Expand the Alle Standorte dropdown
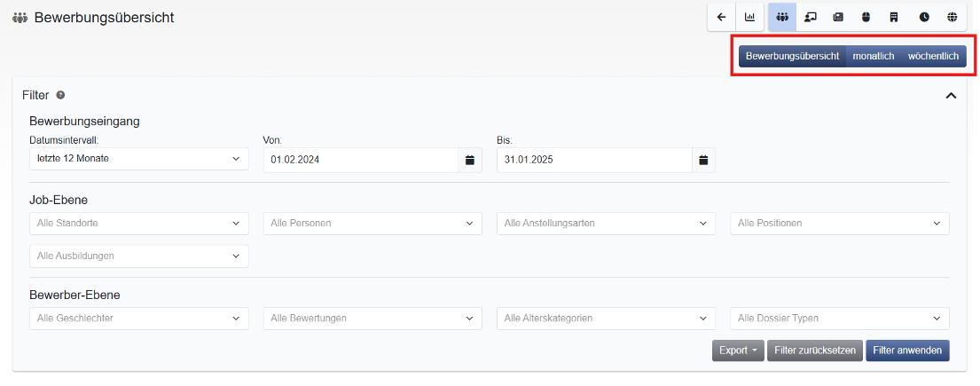This screenshot has width=980, height=386. [x=138, y=224]
